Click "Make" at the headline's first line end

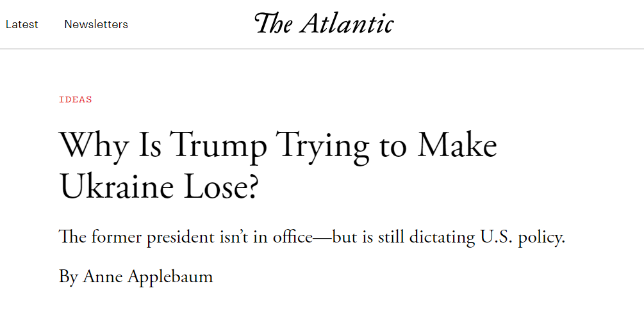click(x=458, y=146)
